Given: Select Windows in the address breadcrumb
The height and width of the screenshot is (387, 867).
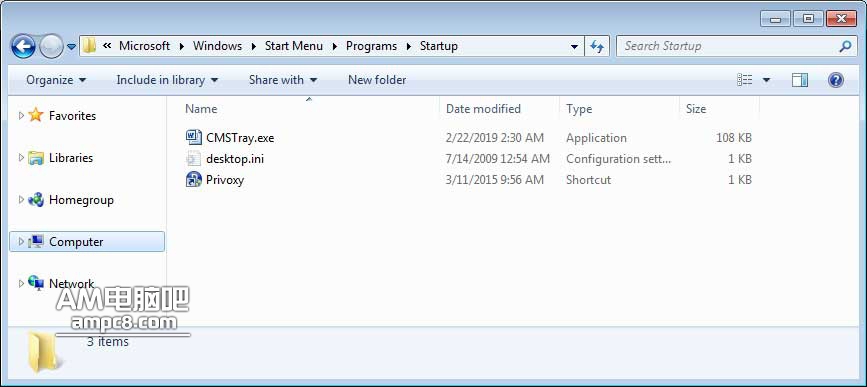Looking at the screenshot, I should [217, 46].
